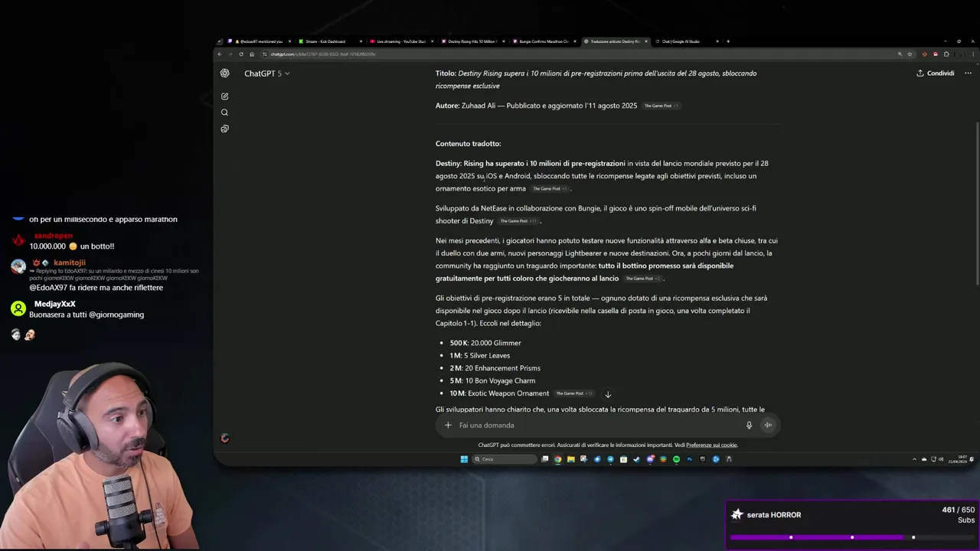The image size is (980, 551).
Task: Open Steam from the taskbar
Action: pos(636,459)
